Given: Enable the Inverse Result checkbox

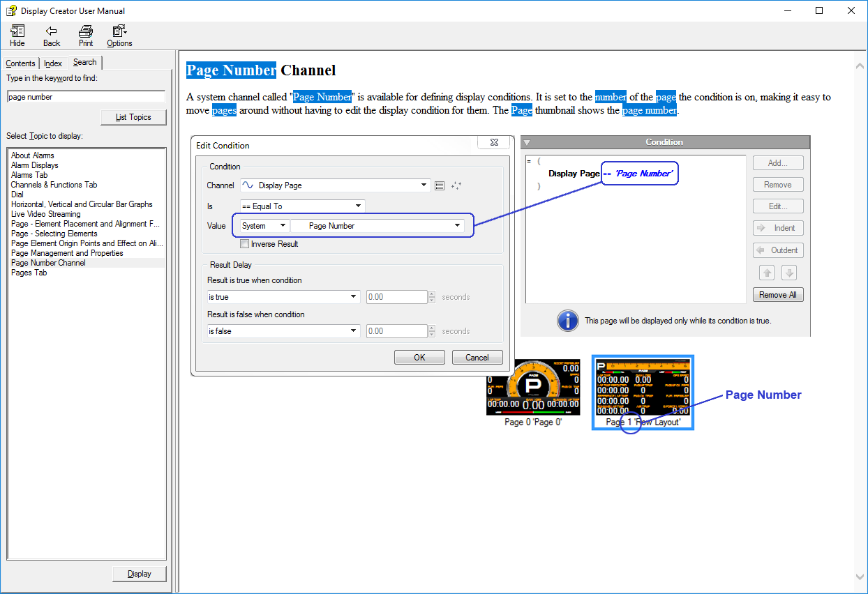Looking at the screenshot, I should point(244,244).
